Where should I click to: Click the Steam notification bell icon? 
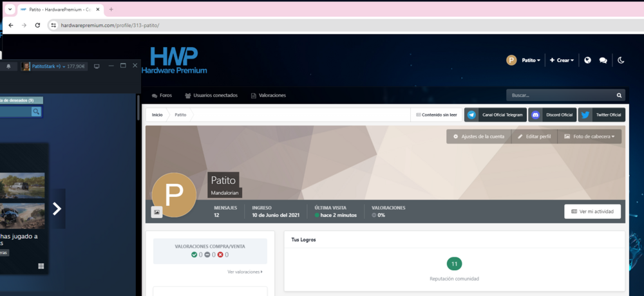(x=8, y=66)
